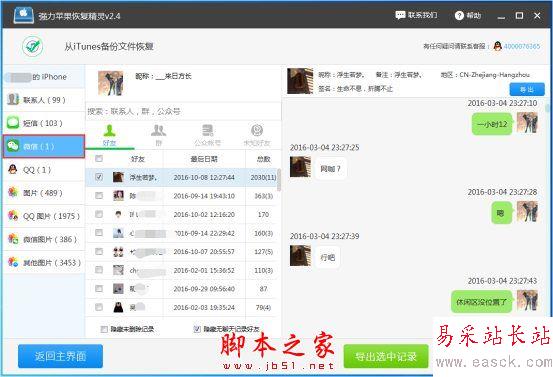Click the 好友 column header

point(138,159)
